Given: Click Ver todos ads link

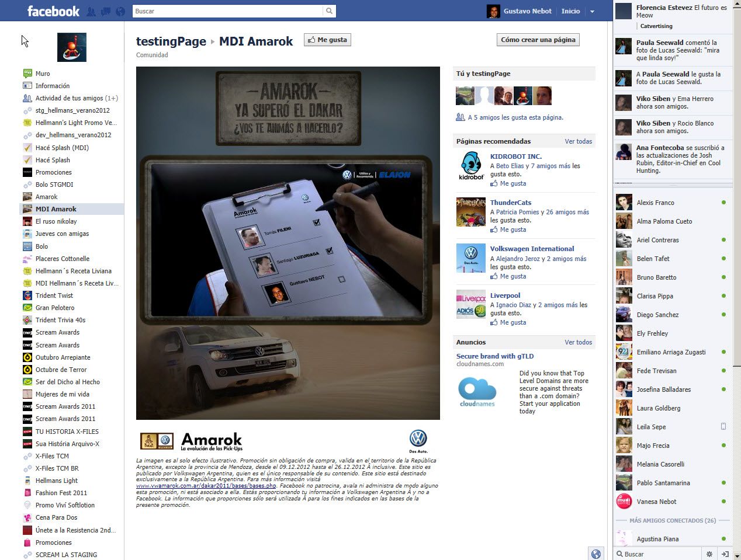Looking at the screenshot, I should pos(578,342).
